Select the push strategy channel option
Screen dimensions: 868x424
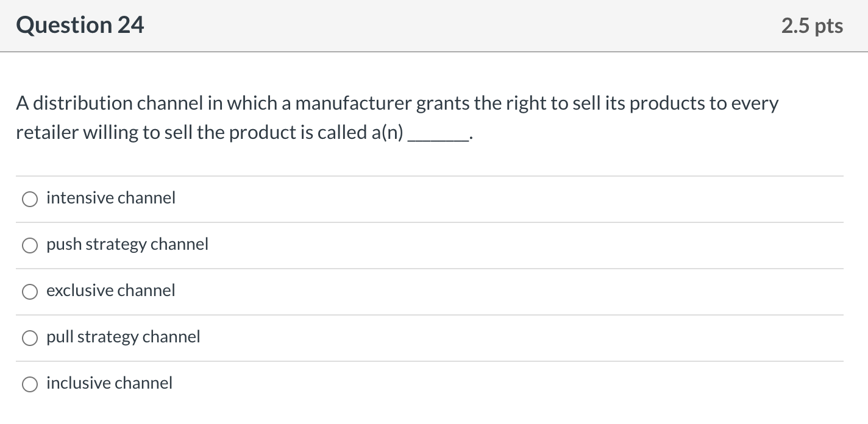pos(29,245)
